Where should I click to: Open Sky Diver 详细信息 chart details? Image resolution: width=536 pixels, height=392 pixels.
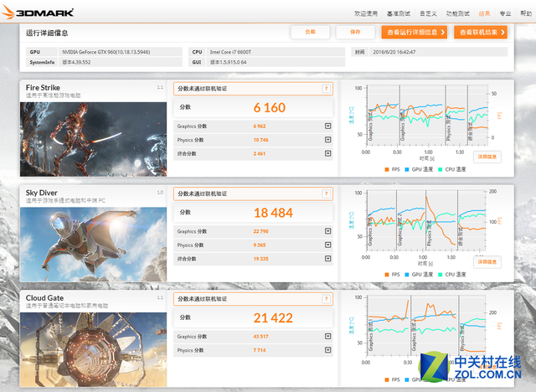tap(487, 262)
